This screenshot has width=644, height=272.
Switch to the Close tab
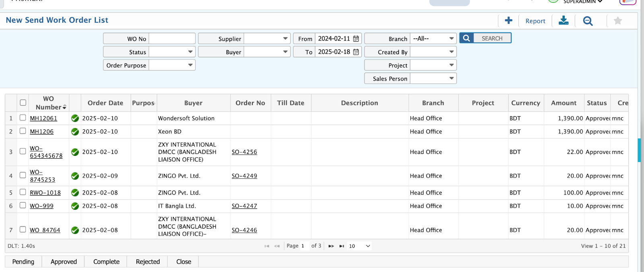pos(184,262)
